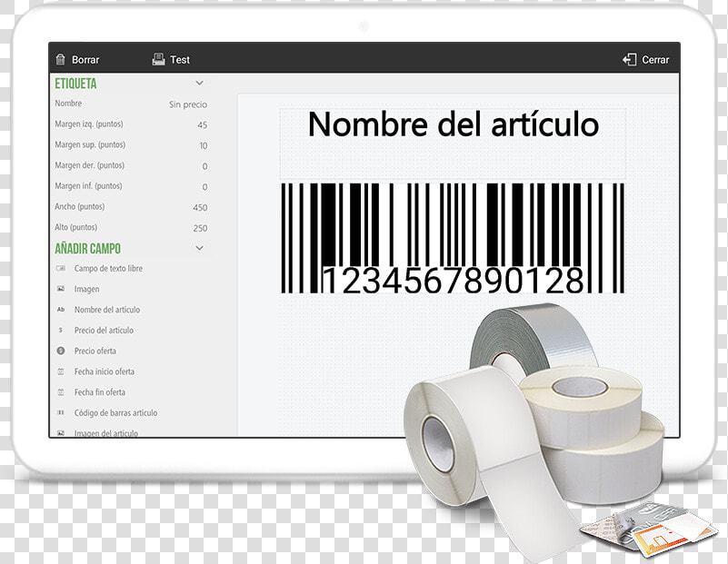Add Fecha inicio oferta field
The image size is (728, 564).
105,371
